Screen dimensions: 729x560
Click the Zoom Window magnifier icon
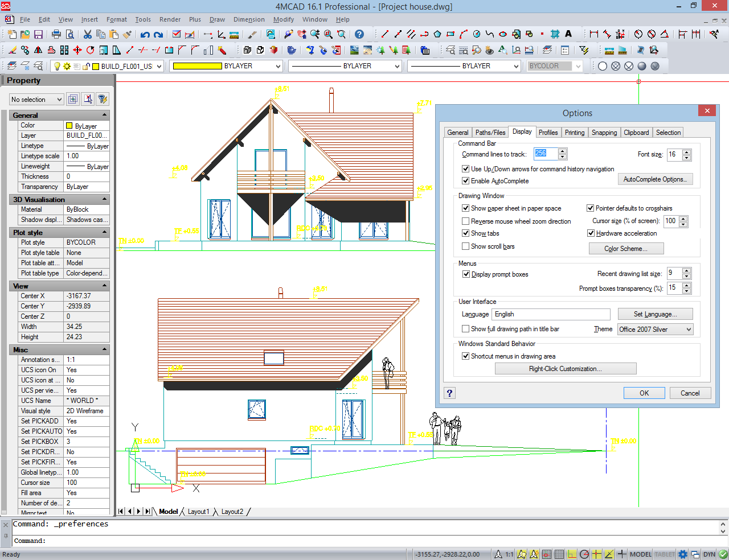328,34
